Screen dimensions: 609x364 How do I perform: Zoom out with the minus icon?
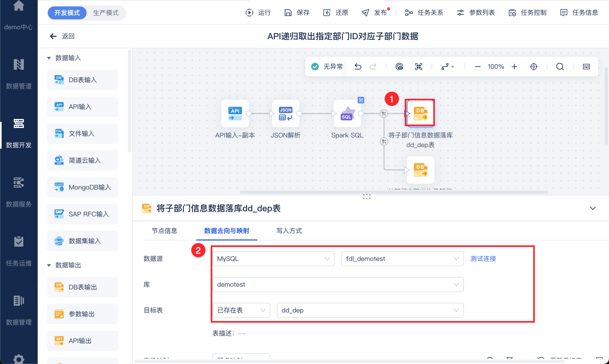478,67
